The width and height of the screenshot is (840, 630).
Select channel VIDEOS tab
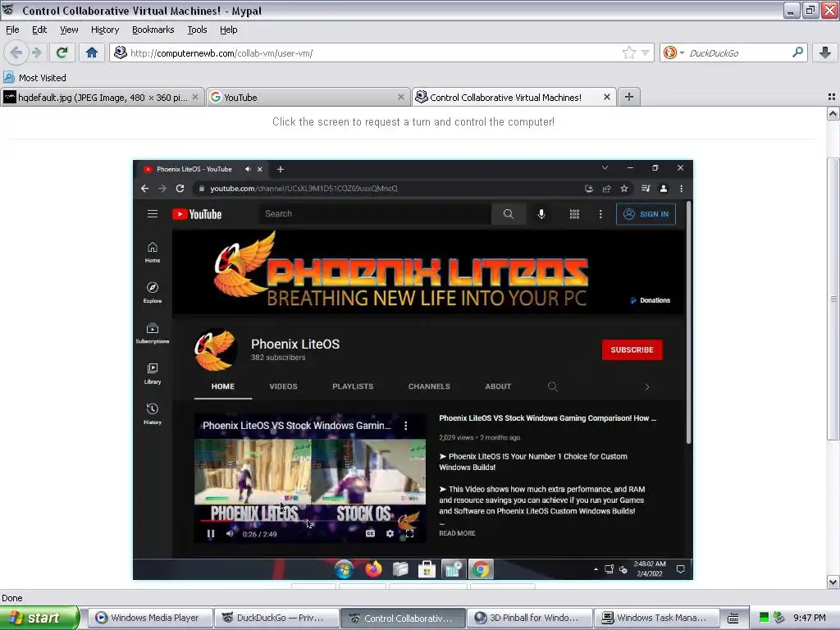283,386
